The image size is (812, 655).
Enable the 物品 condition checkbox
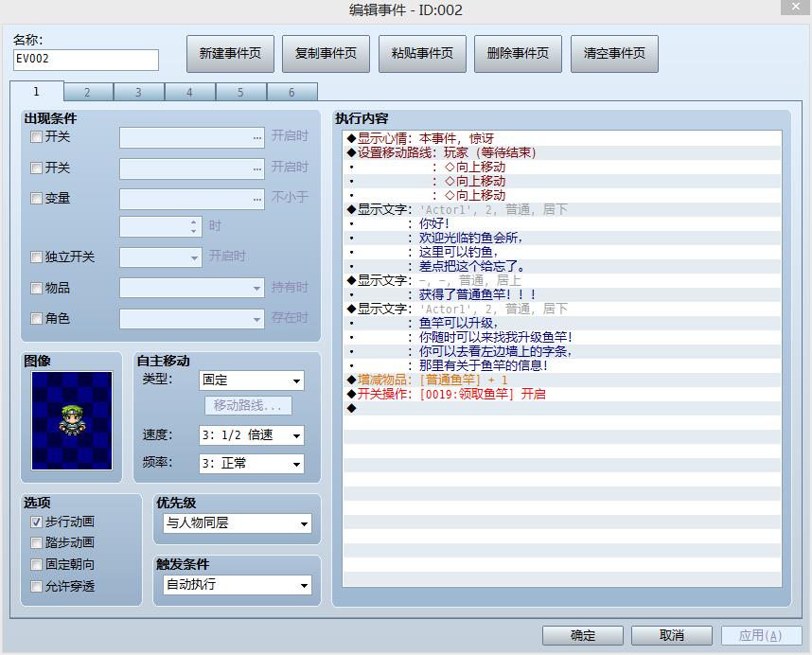(x=36, y=288)
